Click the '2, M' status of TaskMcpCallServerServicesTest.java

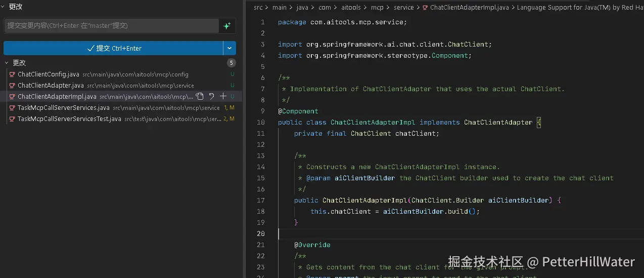coord(229,119)
